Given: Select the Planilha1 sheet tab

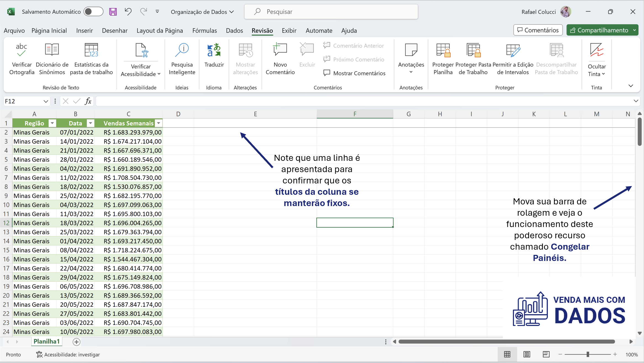Looking at the screenshot, I should [x=47, y=341].
